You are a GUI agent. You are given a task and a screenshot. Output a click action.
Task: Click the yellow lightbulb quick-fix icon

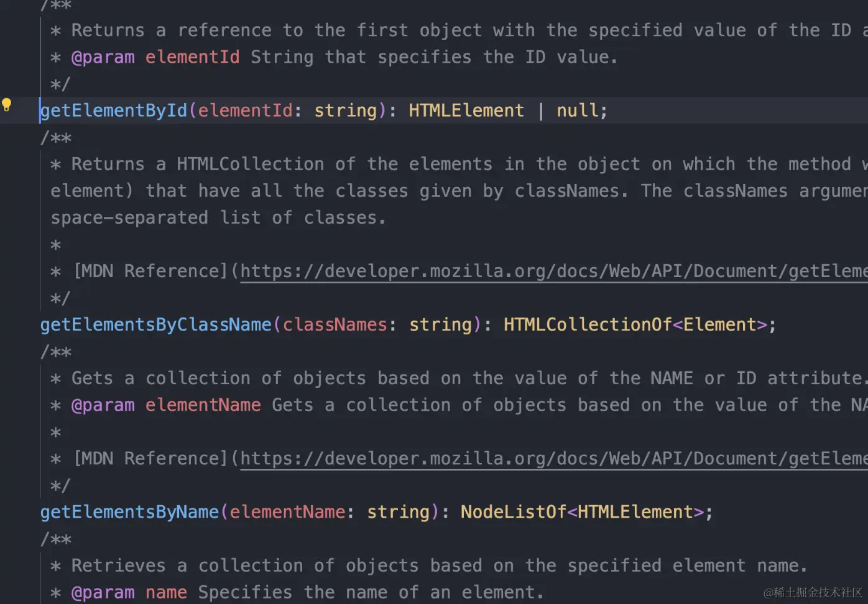(x=7, y=105)
